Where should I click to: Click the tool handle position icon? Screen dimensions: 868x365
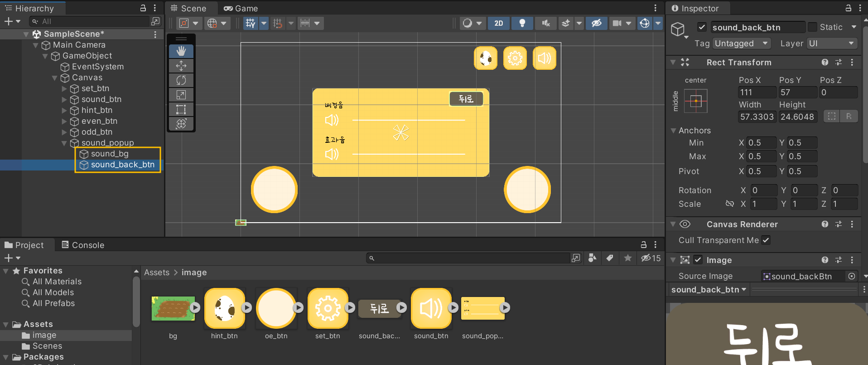point(184,23)
